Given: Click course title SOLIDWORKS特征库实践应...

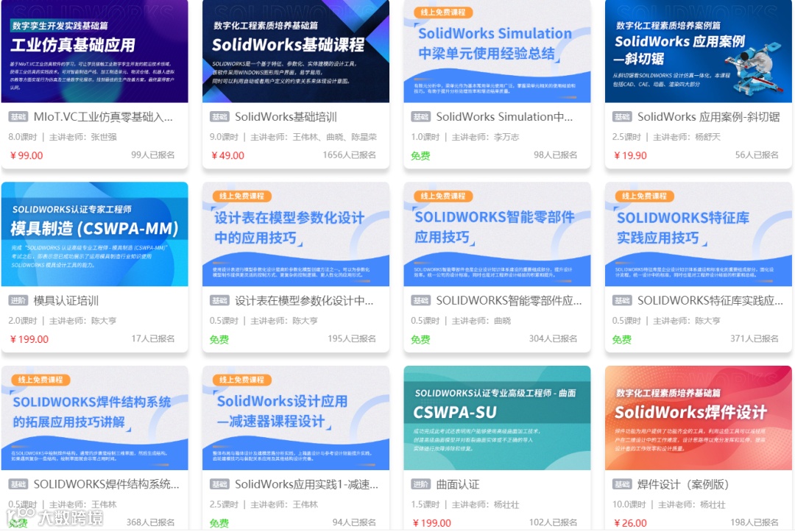Looking at the screenshot, I should tap(710, 301).
